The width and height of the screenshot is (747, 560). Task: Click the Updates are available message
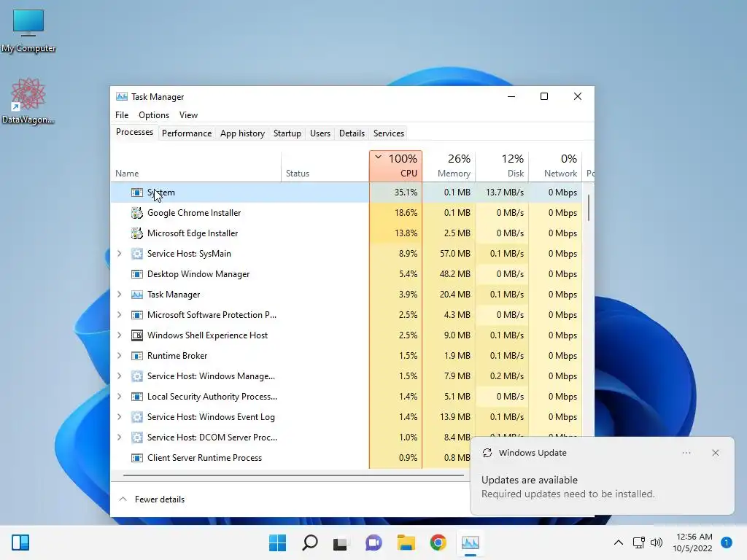tap(530, 480)
